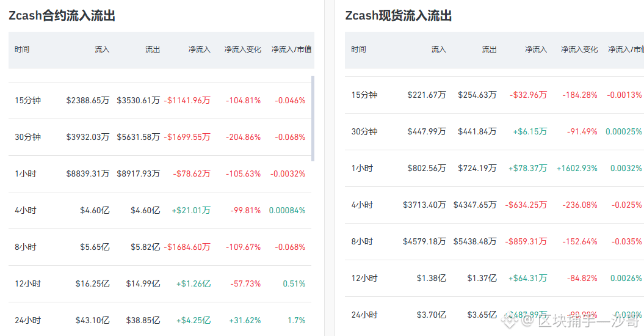
Task: Select the 24小时 row in contracts table
Action: pos(160,320)
